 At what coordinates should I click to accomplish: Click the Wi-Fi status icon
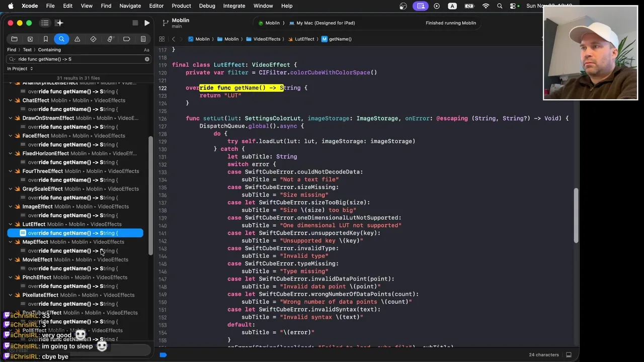click(x=486, y=6)
